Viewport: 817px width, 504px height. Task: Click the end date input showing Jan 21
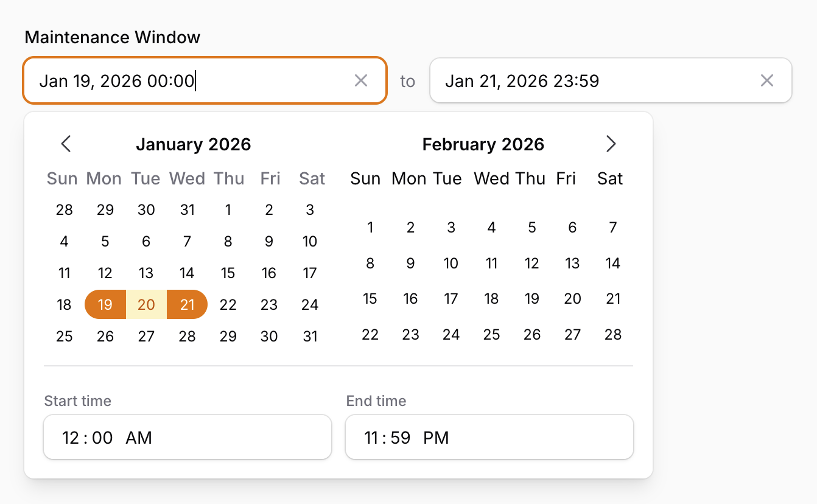point(578,80)
